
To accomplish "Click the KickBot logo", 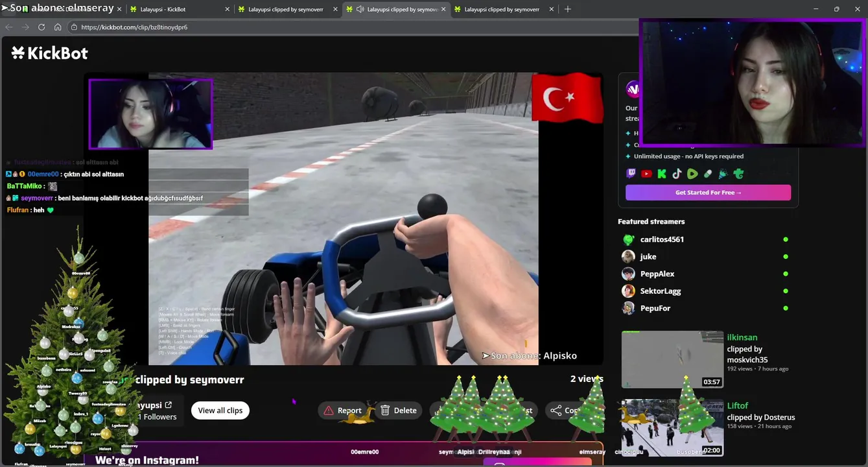I will [50, 53].
